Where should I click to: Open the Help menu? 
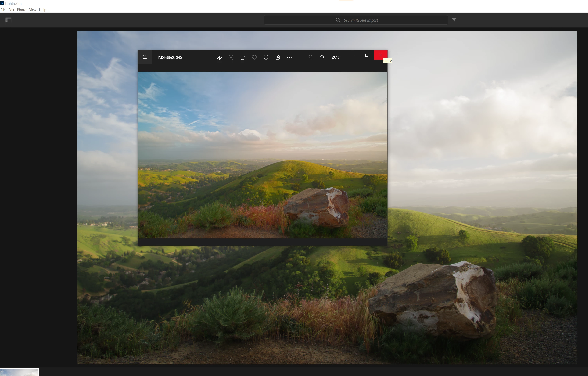[42, 10]
